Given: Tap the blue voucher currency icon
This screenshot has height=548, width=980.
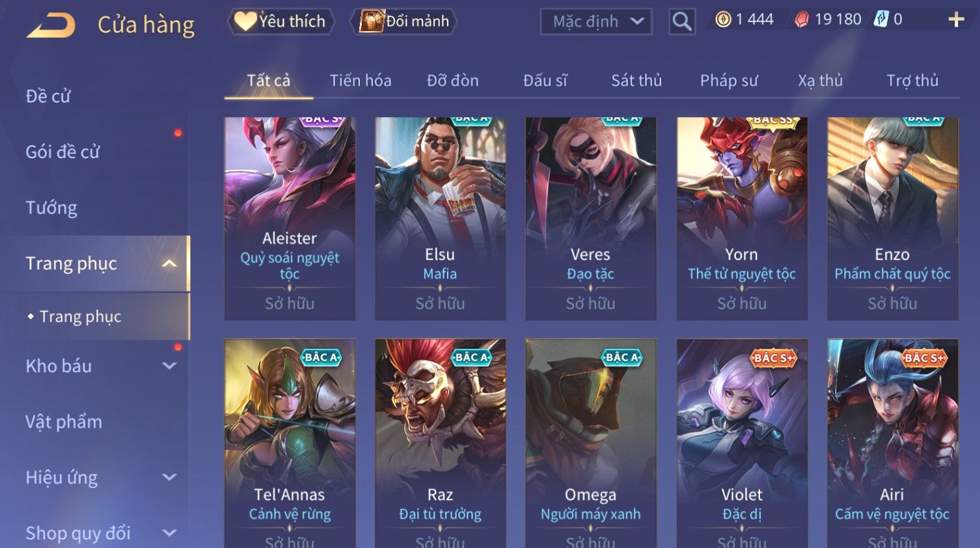Looking at the screenshot, I should (880, 19).
